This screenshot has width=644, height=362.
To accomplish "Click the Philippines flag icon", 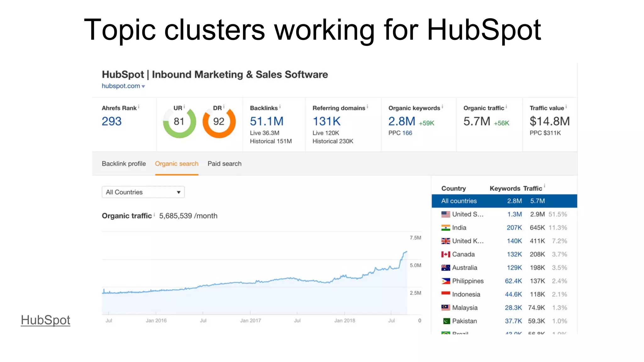I will pyautogui.click(x=446, y=281).
